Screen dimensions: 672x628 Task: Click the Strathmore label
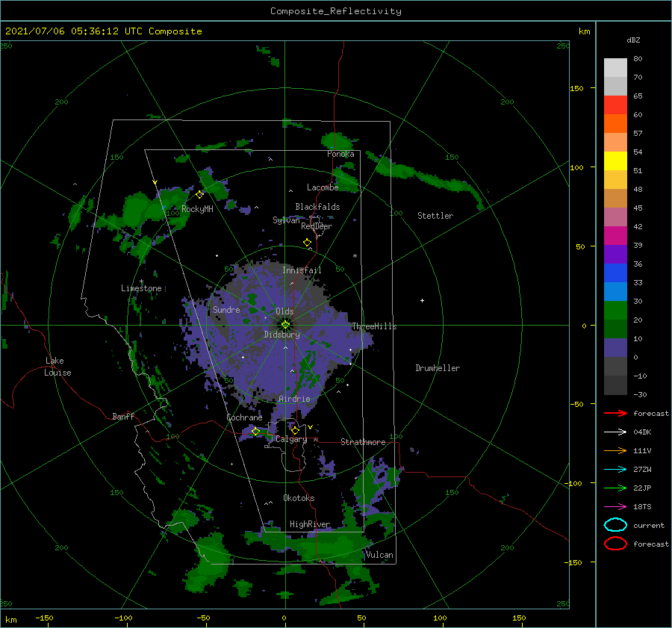coord(363,442)
